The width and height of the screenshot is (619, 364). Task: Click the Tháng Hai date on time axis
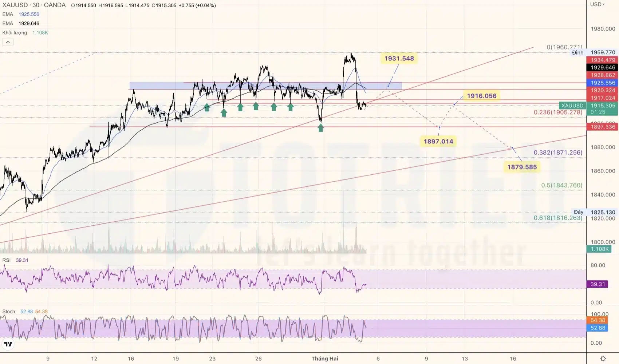[324, 359]
